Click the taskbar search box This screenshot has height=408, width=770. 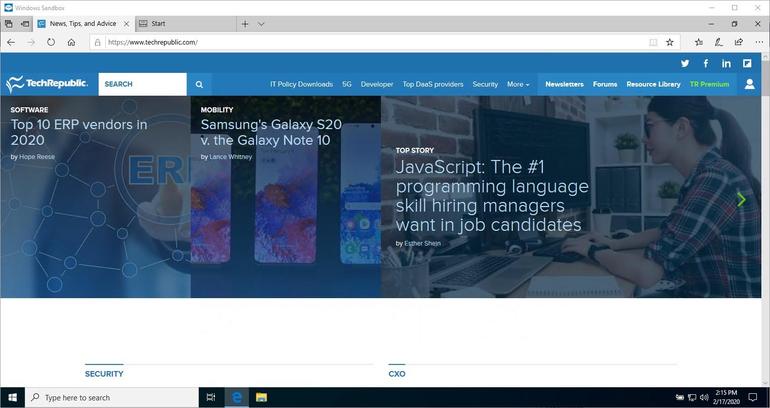click(111, 398)
